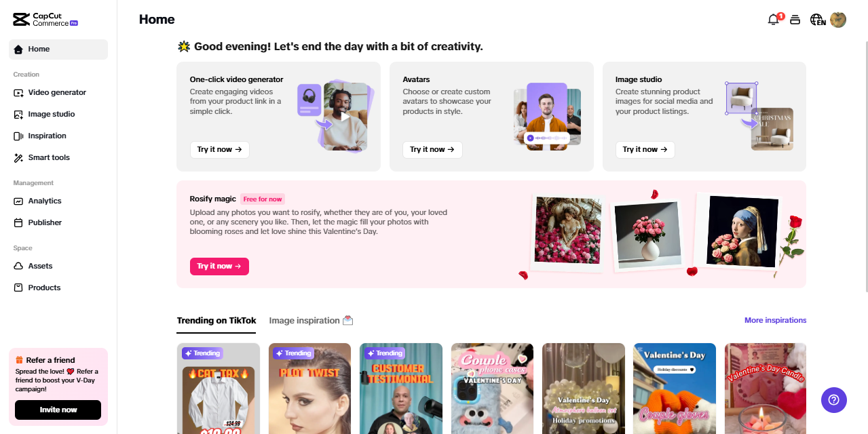
Task: Click the CapCut Commerce Pro logo
Action: (45, 20)
